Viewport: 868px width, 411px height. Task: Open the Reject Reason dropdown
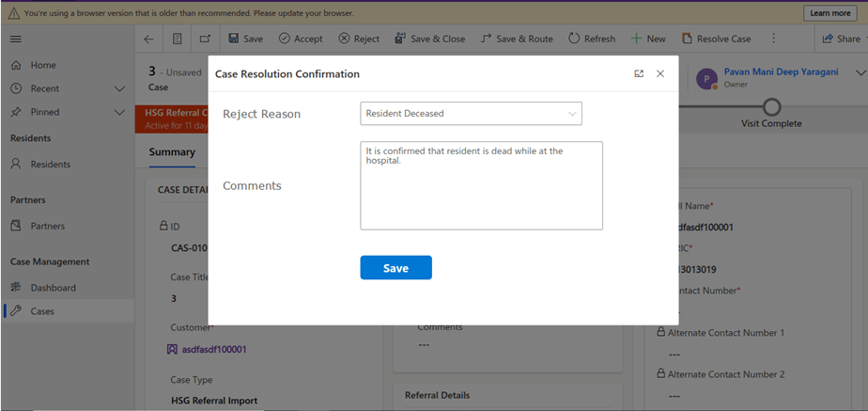tap(471, 114)
